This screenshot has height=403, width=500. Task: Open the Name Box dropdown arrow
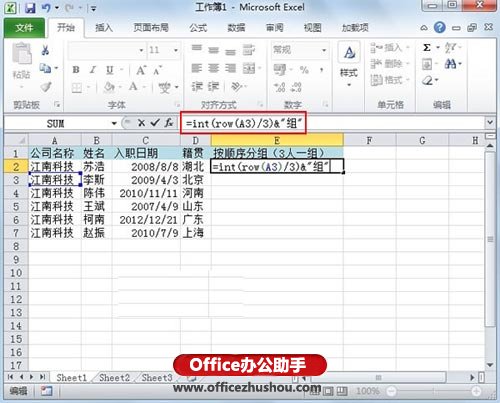pos(114,123)
